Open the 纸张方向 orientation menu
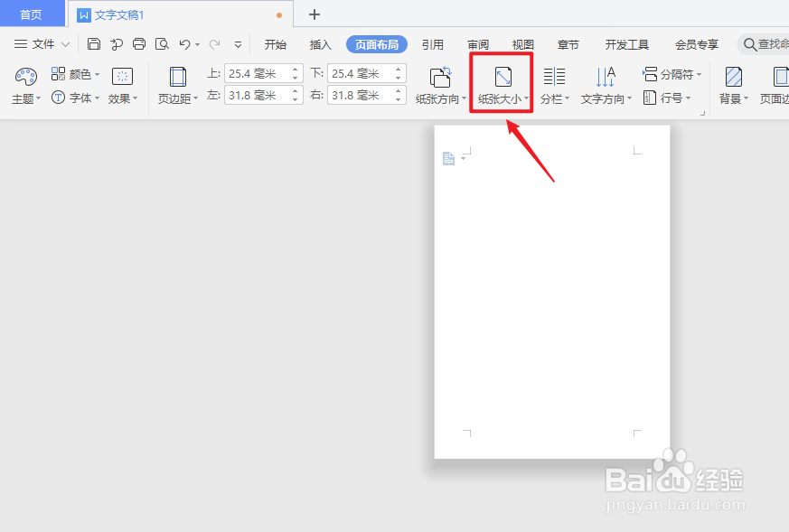The image size is (789, 532). click(x=441, y=86)
